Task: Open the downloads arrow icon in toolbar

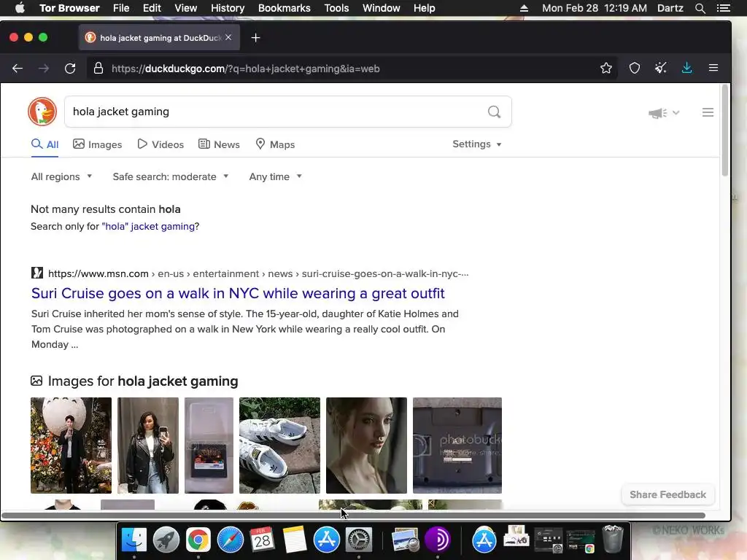Action: click(x=686, y=68)
